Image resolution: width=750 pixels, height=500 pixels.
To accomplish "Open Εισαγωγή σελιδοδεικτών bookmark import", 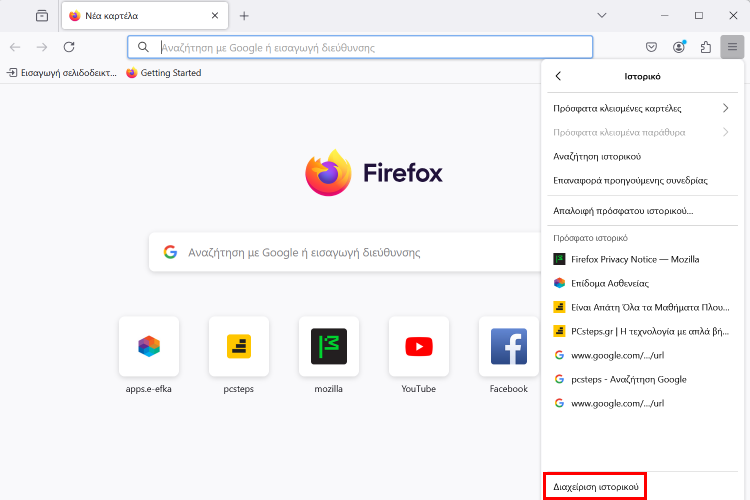I will coord(62,73).
